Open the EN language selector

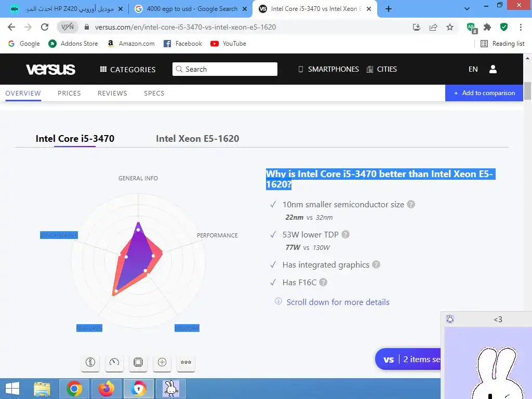(x=473, y=69)
